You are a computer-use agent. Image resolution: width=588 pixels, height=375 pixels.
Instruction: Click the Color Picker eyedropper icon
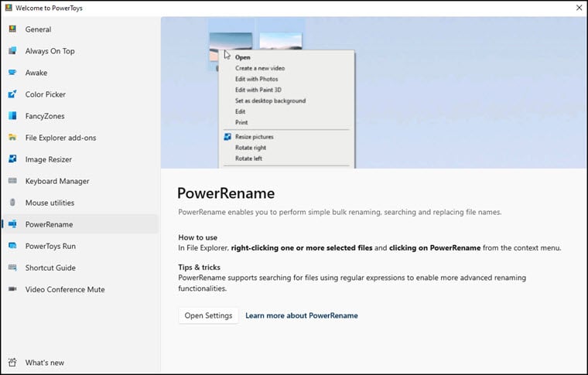(12, 94)
